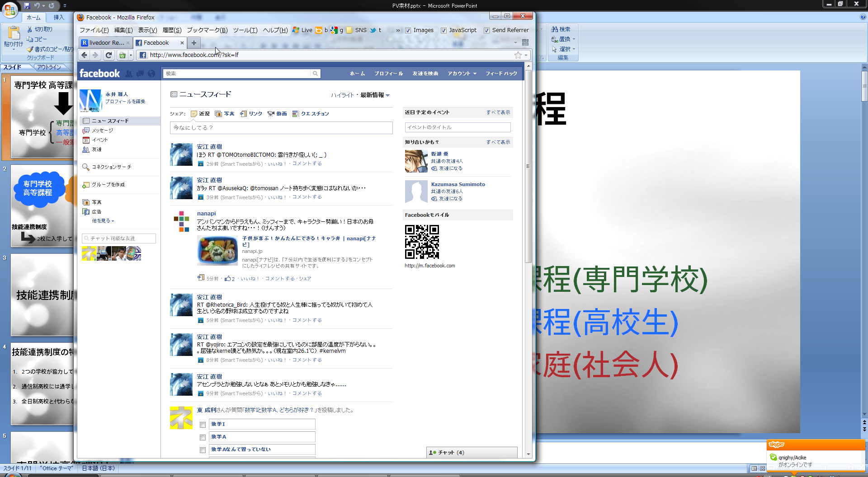Go to Facebook ホーム link
Viewport: 868px width, 477px height.
[x=357, y=74]
